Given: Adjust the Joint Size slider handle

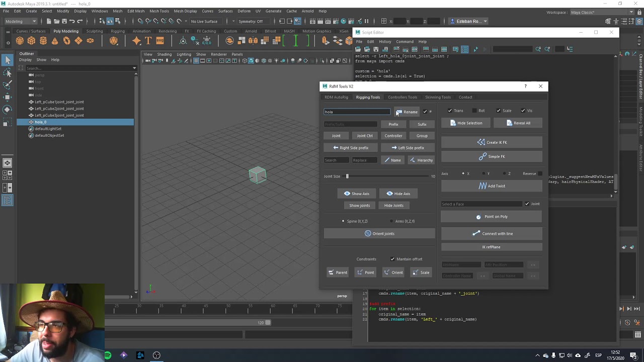Looking at the screenshot, I should click(x=347, y=176).
